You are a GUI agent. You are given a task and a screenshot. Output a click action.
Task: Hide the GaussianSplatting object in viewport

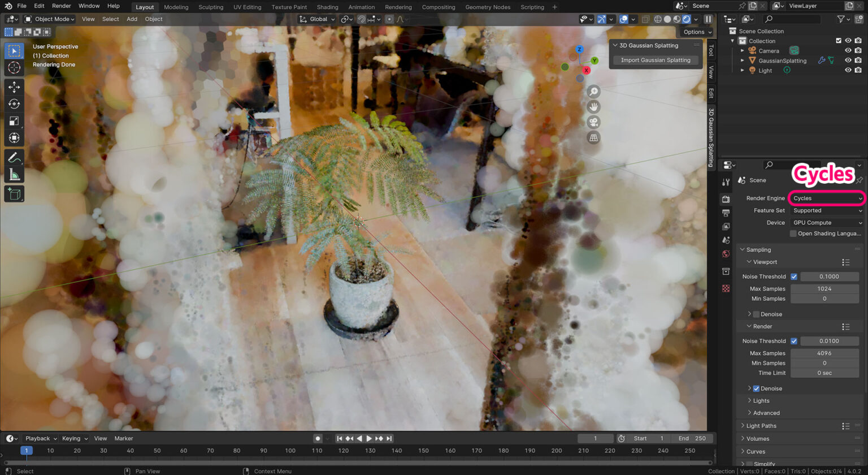point(848,61)
